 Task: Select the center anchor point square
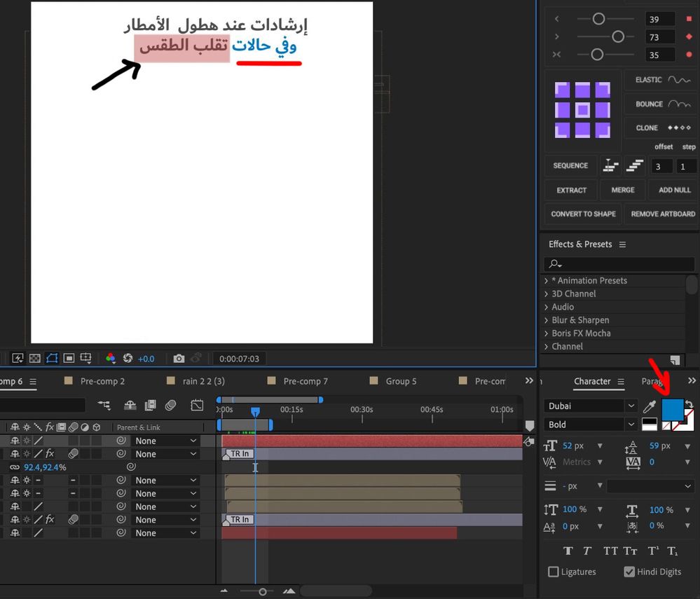coord(582,110)
